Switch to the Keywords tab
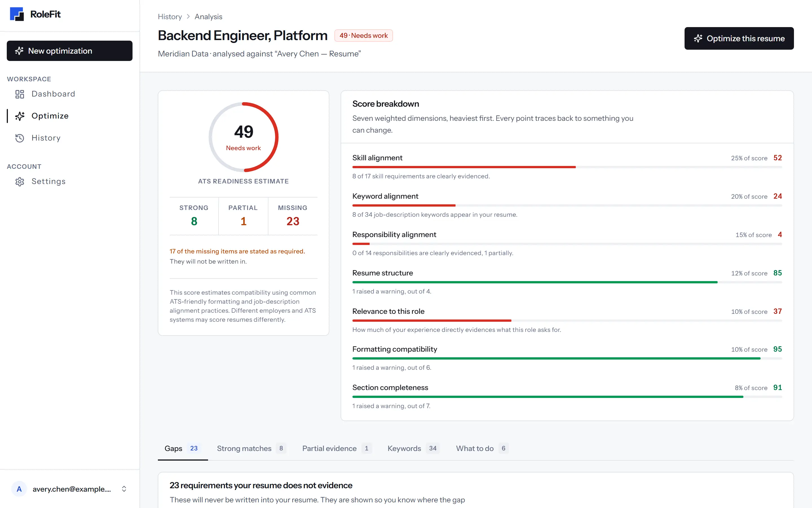Viewport: 812px width, 508px height. point(413,448)
